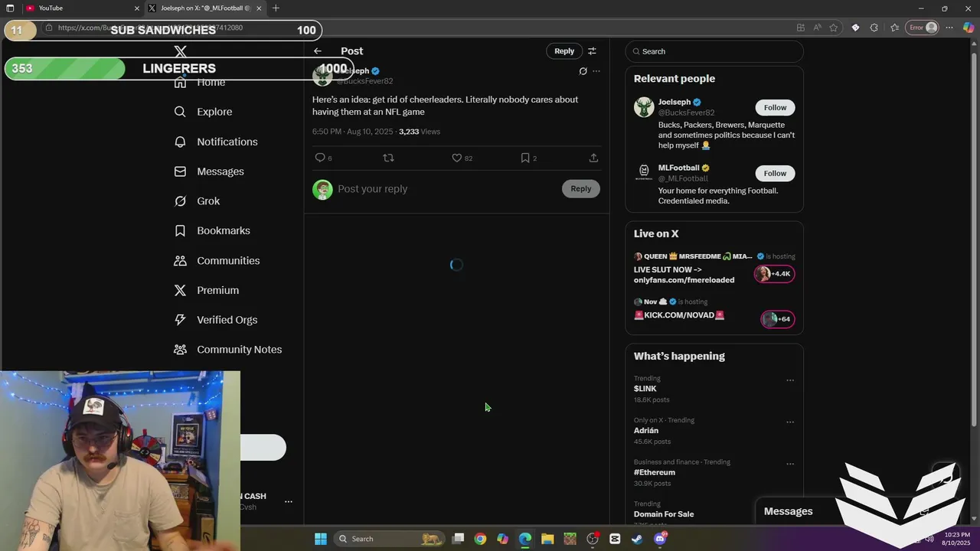Open Edge settings and more menu
This screenshot has width=980, height=551.
[x=949, y=28]
